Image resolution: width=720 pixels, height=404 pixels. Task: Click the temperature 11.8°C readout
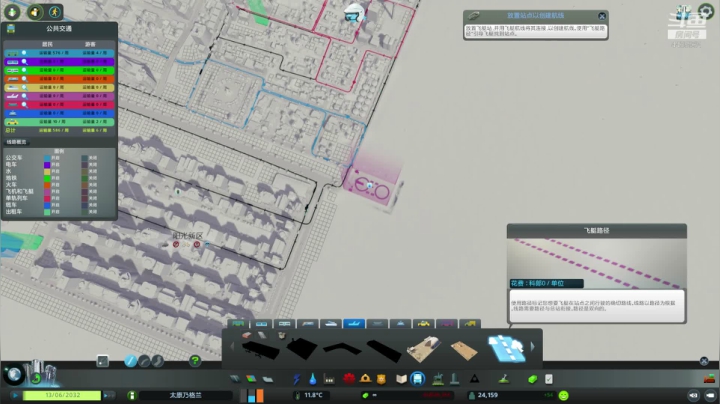click(x=313, y=395)
